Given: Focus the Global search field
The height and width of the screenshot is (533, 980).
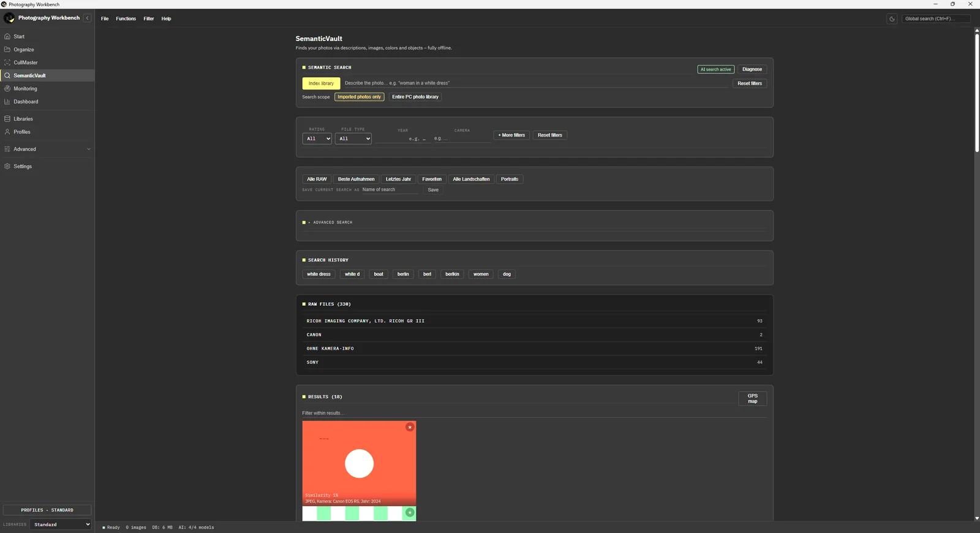Looking at the screenshot, I should point(936,19).
